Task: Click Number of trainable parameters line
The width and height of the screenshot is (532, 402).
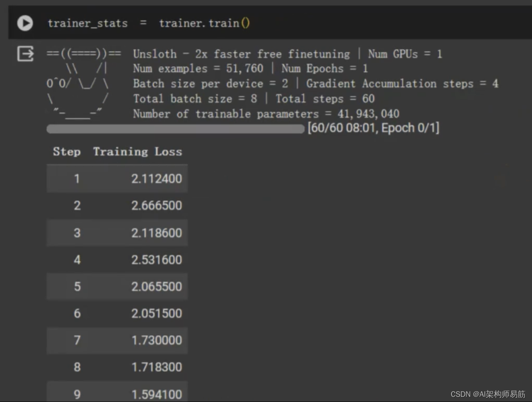Action: tap(266, 114)
